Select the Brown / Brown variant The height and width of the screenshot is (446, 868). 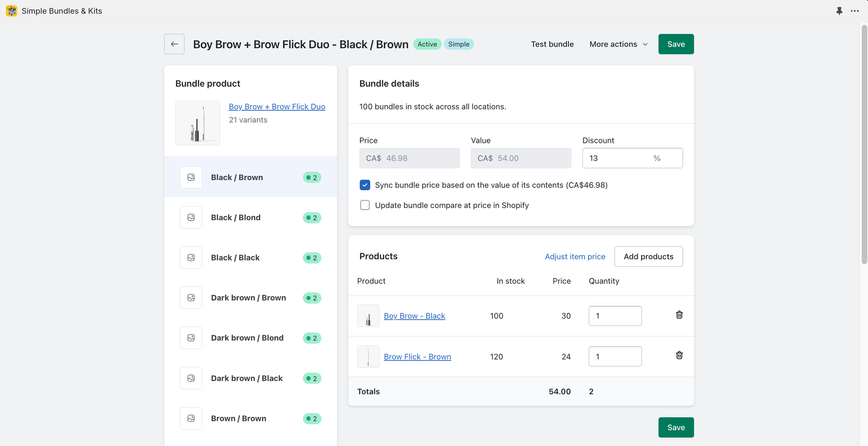coord(250,418)
